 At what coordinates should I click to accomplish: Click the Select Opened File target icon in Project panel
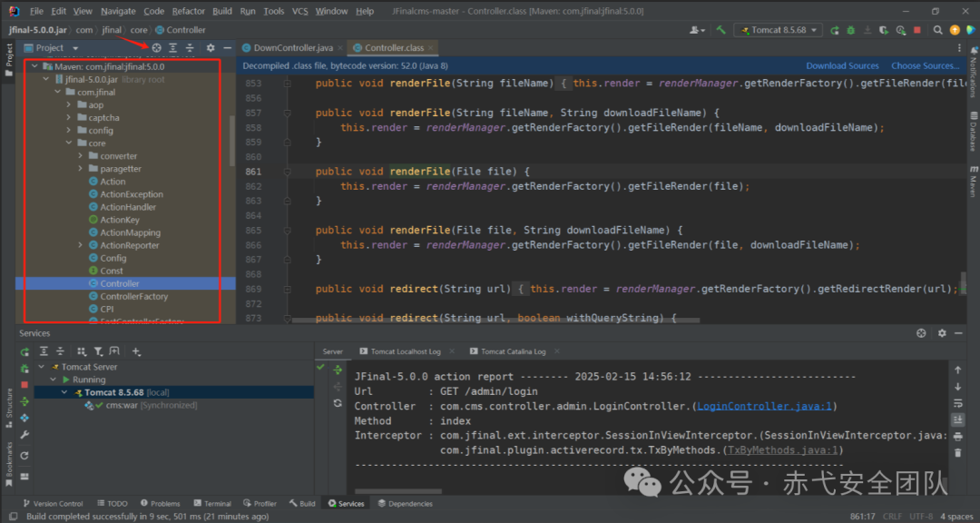tap(156, 47)
